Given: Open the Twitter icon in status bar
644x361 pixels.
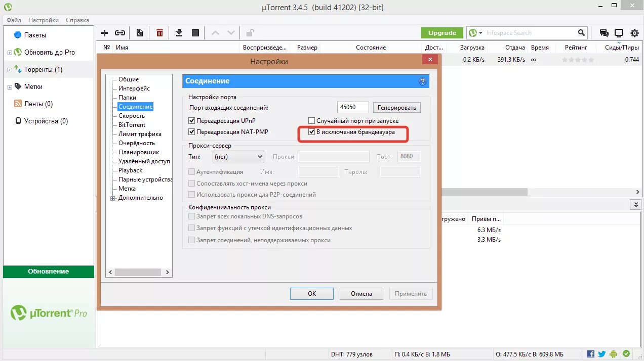Looking at the screenshot, I should click(602, 354).
